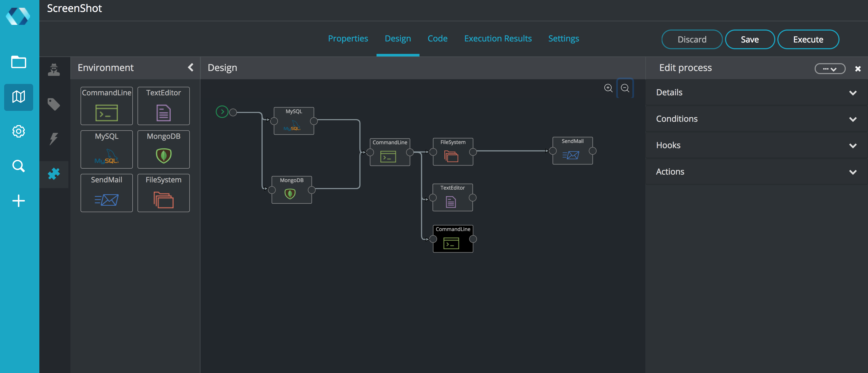868x373 pixels.
Task: Select the MongoDB node on the canvas
Action: tap(292, 190)
